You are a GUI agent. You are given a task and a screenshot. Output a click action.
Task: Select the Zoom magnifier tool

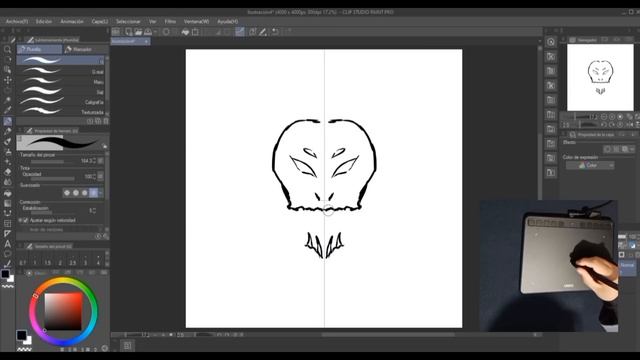tap(7, 49)
